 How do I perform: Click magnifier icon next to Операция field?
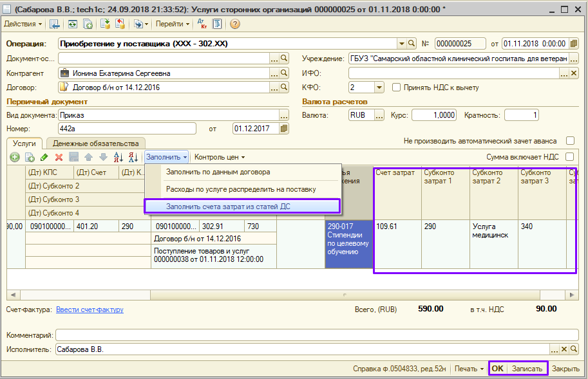pyautogui.click(x=412, y=44)
